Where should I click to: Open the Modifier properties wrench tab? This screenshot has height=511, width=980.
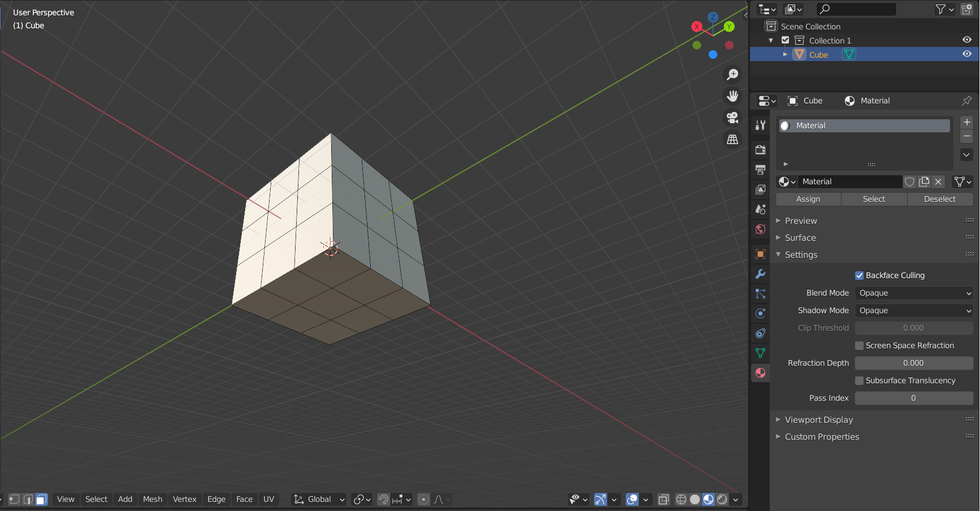[x=760, y=274]
